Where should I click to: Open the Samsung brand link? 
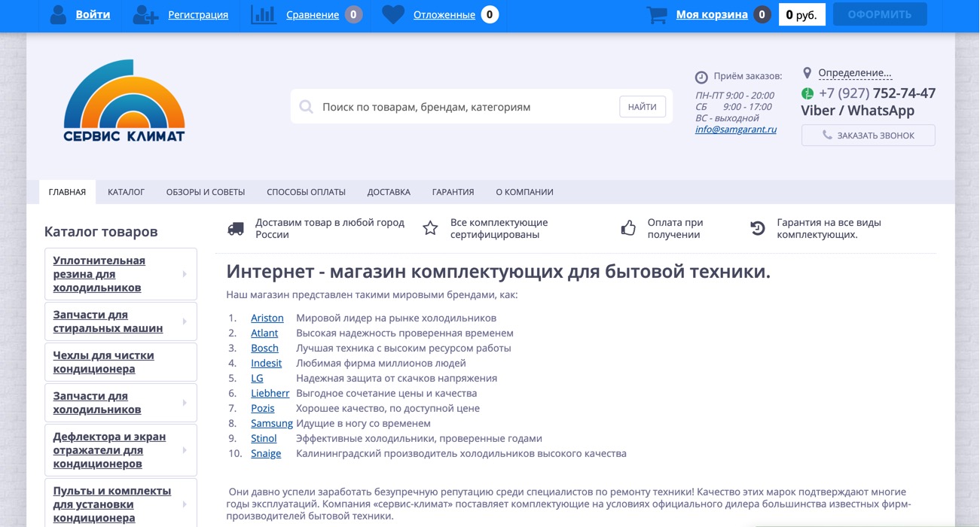(272, 423)
